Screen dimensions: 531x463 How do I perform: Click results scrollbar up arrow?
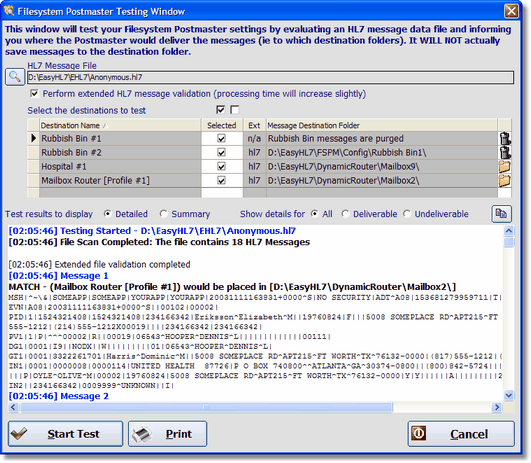(x=509, y=231)
